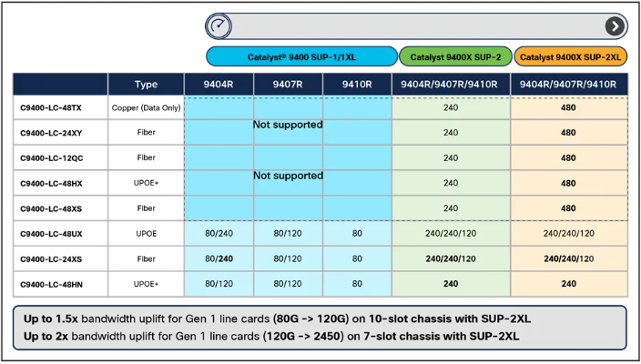Click the 'Up to 2x bandwidth uplift' note
The height and width of the screenshot is (364, 641).
[x=271, y=337]
